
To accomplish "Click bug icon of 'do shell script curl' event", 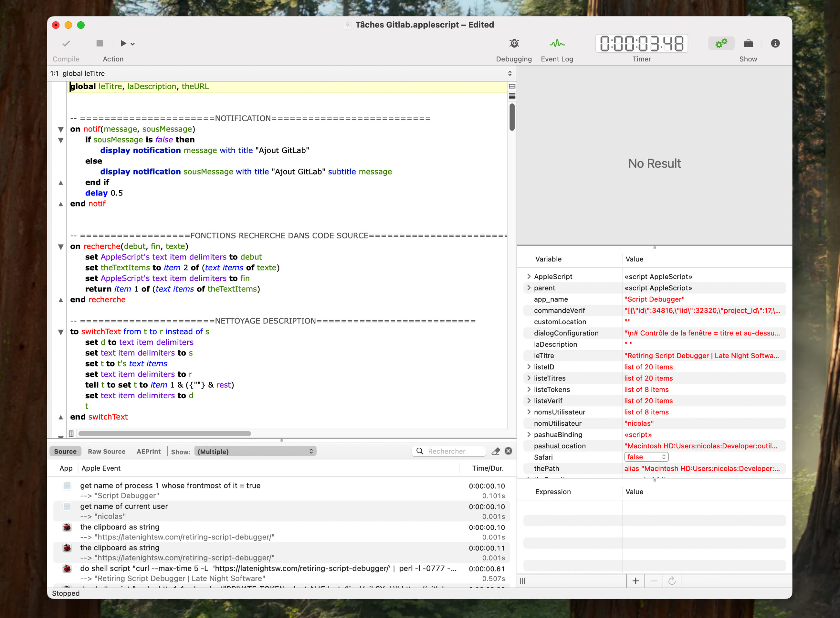I will tap(67, 569).
